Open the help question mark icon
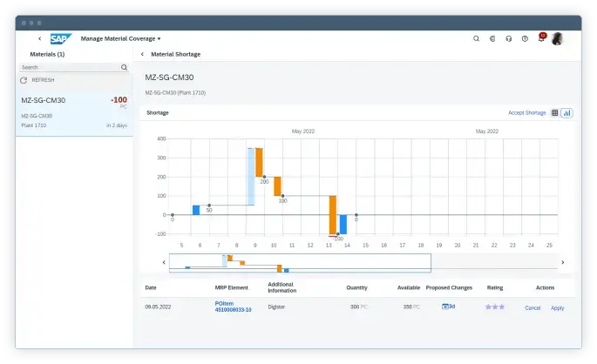Screen dimensions: 597x364 coord(525,38)
